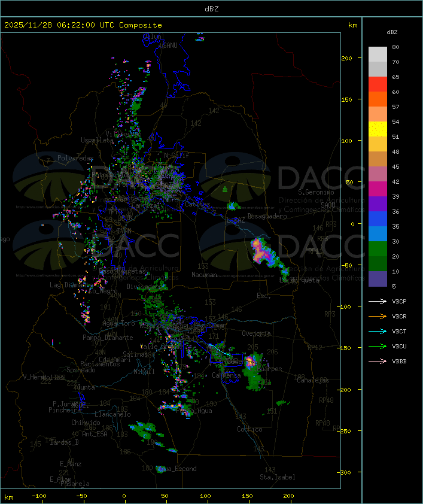Viewport: 423px width, 504px height.
Task: Click the Cochico place label
Action: point(249,429)
